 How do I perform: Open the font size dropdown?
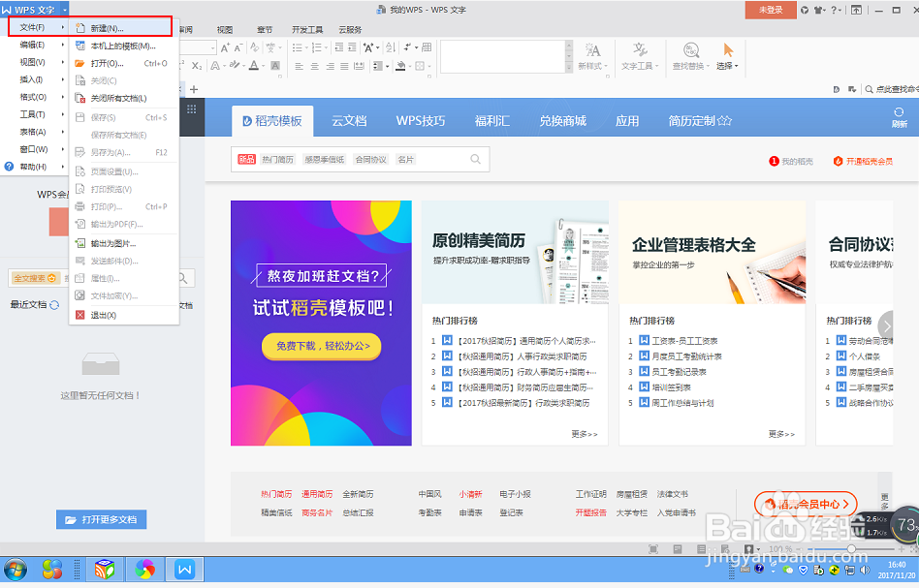click(x=213, y=46)
